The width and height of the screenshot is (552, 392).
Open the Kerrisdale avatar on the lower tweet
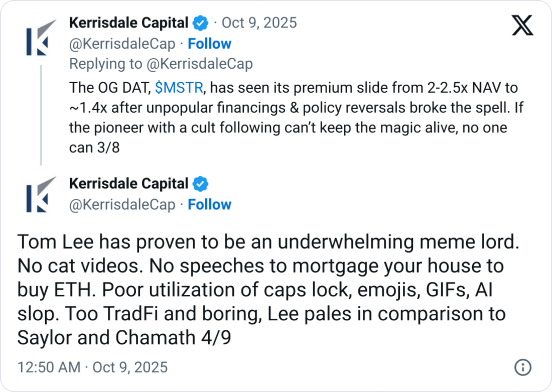click(41, 194)
